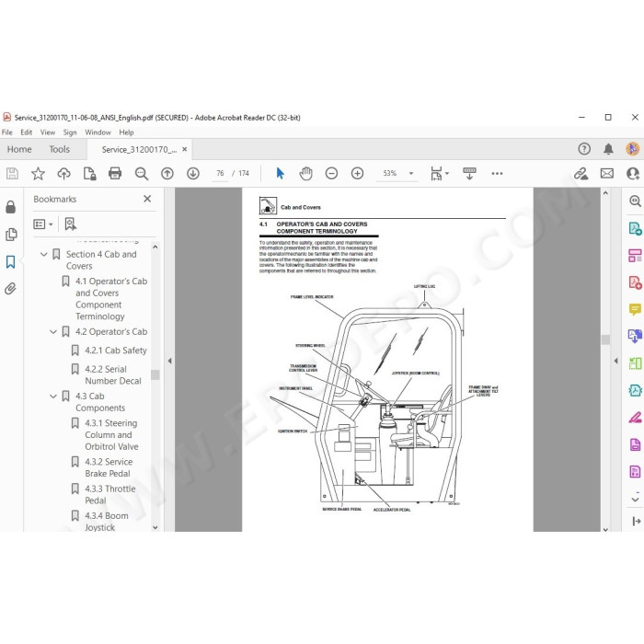Collapse Section 4 Cab and Covers
Viewport: 644px width, 644px height.
(44, 255)
